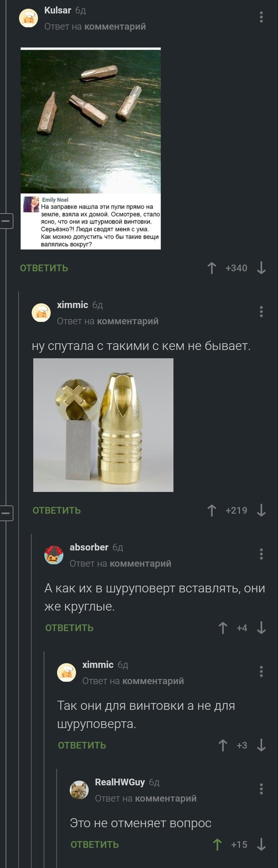Downvote RealHWGuy's comment rated +15
The width and height of the screenshot is (278, 868).
261,845
